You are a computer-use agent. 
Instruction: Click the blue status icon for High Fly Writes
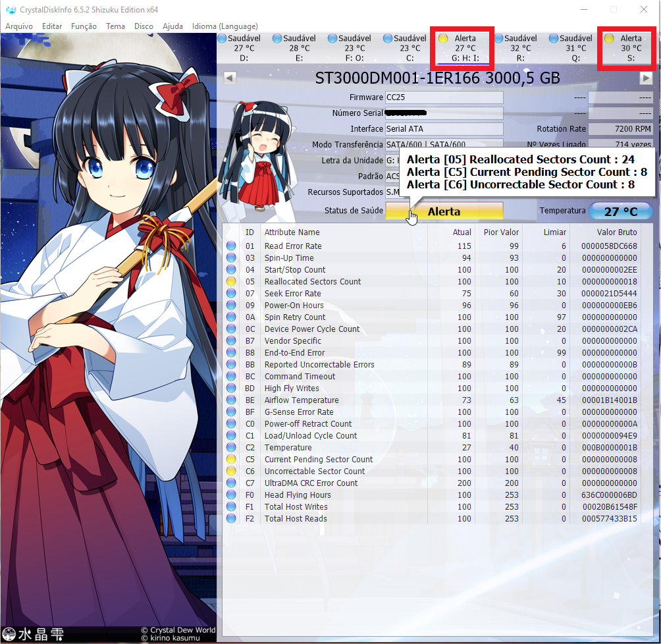click(231, 388)
